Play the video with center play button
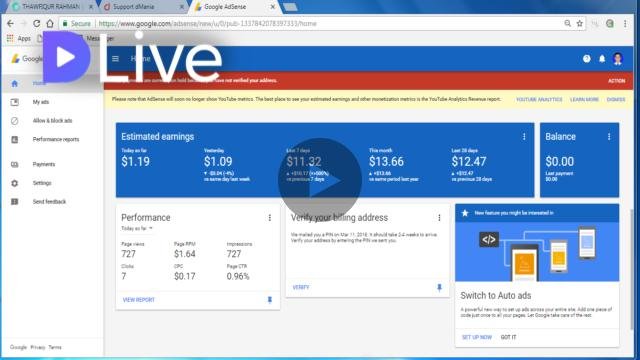The height and width of the screenshot is (360, 640). coord(320,180)
